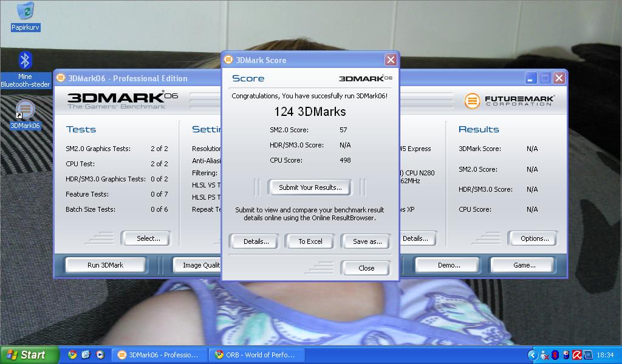Click Feature Tests: row in Tests panel
This screenshot has height=364, width=622.
(117, 194)
